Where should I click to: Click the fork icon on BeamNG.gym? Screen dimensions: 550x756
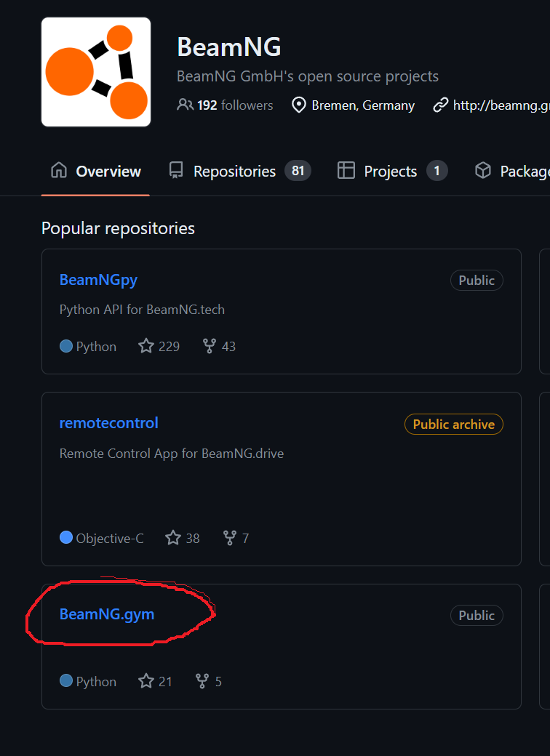click(202, 681)
